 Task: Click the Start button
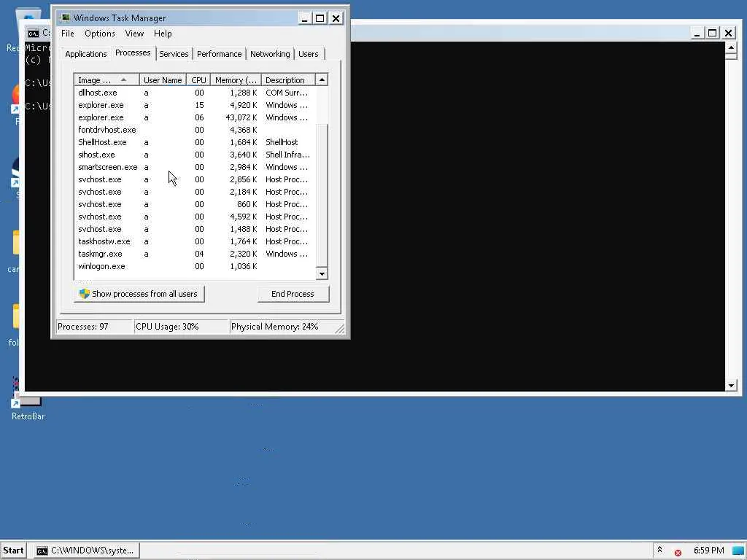point(13,551)
